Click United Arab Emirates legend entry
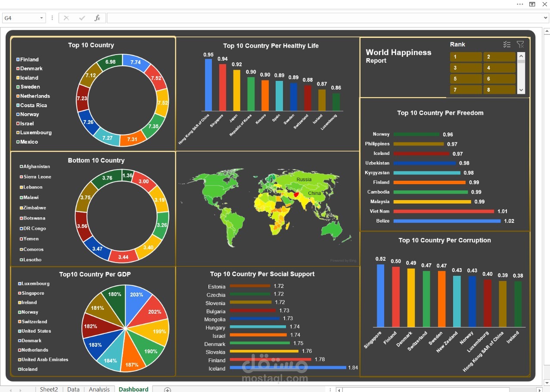The height and width of the screenshot is (392, 550). 43,360
